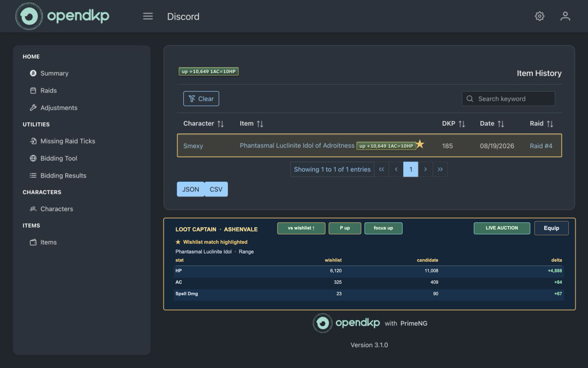Click the Adjustments wrench icon
Viewport: 588px width, 368px height.
(x=33, y=108)
